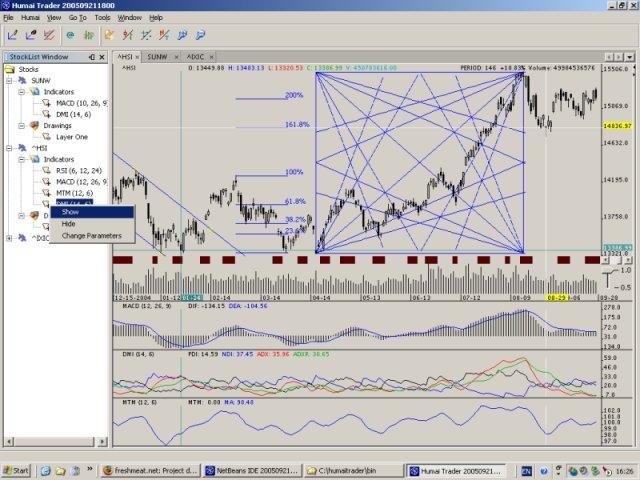Click the yellow folder-star toolbar icon
This screenshot has width=640, height=480.
tap(109, 36)
